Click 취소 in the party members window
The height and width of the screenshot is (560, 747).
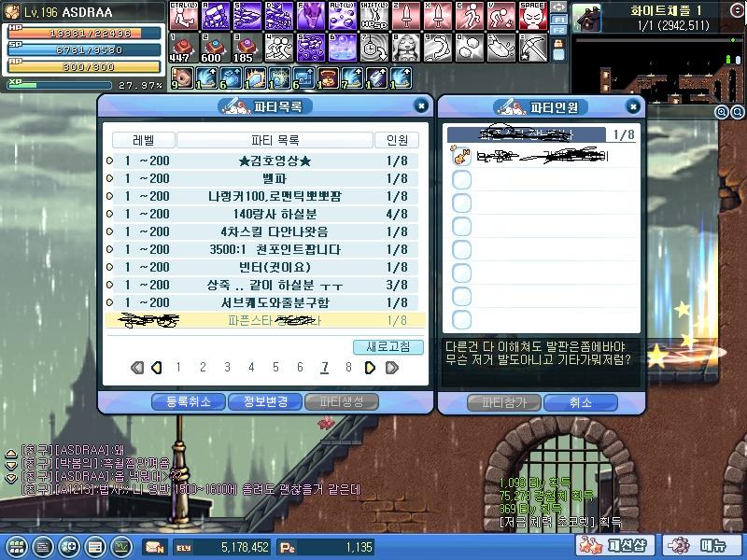point(581,402)
